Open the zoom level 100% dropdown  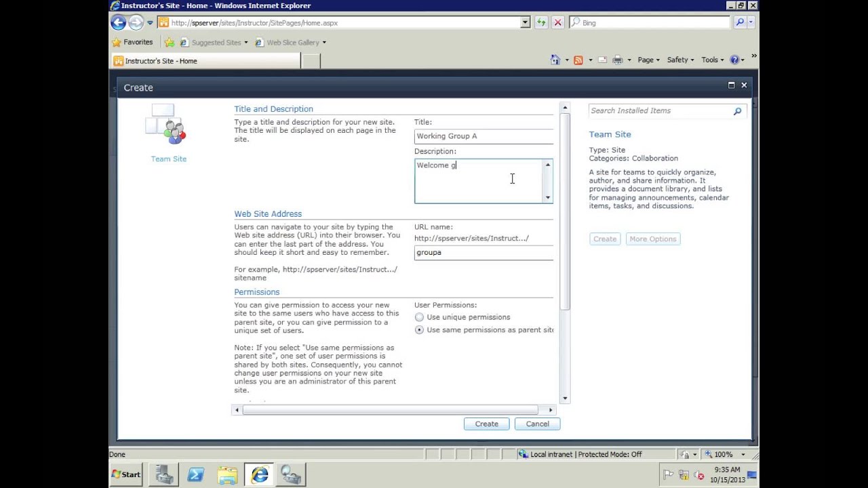[x=743, y=455]
